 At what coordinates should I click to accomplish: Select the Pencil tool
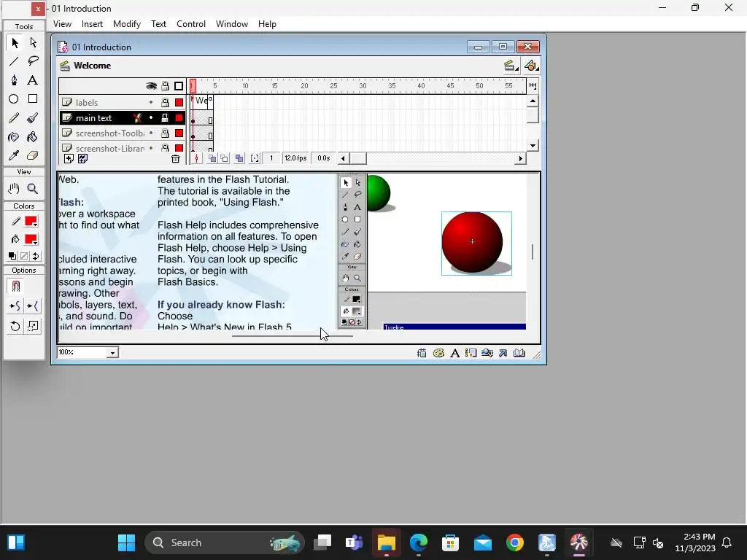click(14, 117)
